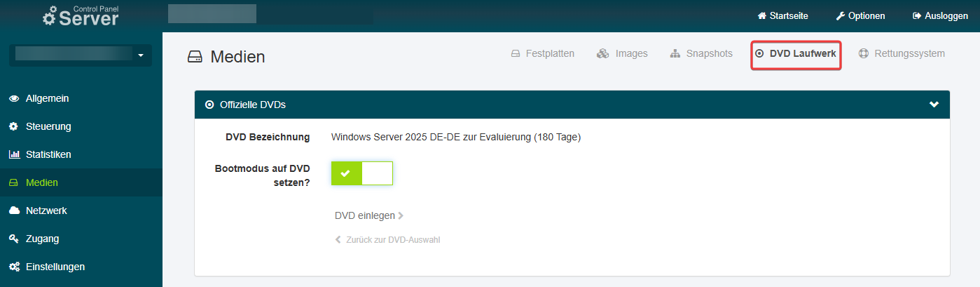Click the wrench icon beside Optionen
This screenshot has width=980, height=287.
[x=841, y=15]
